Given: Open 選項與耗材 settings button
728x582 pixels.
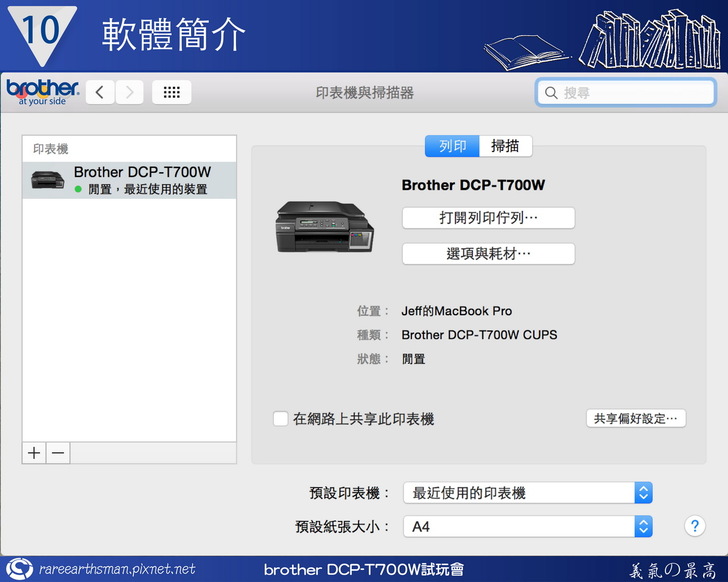Looking at the screenshot, I should click(x=488, y=254).
